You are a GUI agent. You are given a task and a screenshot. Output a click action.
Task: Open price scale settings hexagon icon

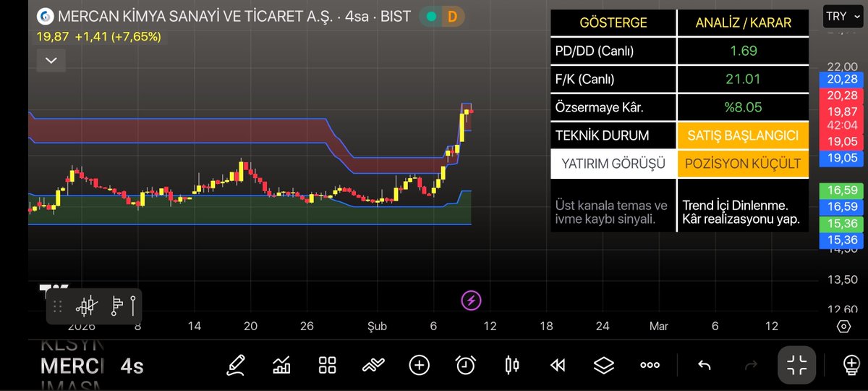pyautogui.click(x=843, y=327)
